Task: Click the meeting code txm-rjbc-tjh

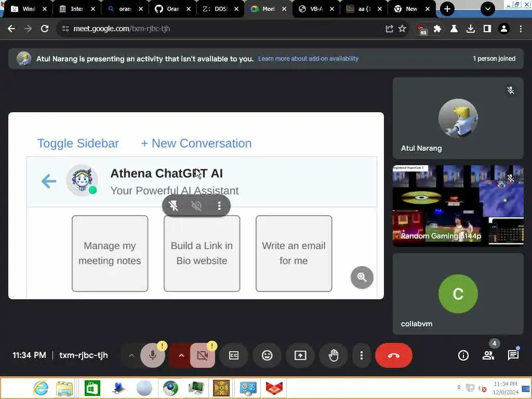Action: coord(84,355)
